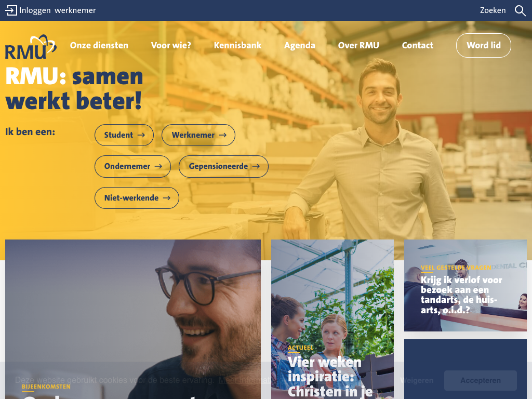This screenshot has height=399, width=532.
Task: Click the arrow in Niet-werkende button
Action: coord(167,198)
